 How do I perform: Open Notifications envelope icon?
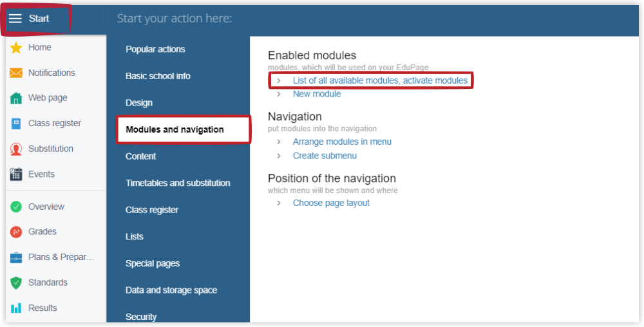(x=16, y=73)
